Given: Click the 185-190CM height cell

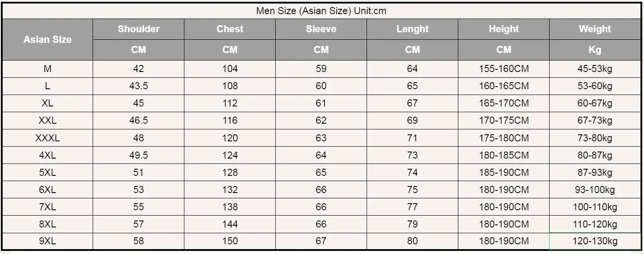Looking at the screenshot, I should pyautogui.click(x=504, y=172).
